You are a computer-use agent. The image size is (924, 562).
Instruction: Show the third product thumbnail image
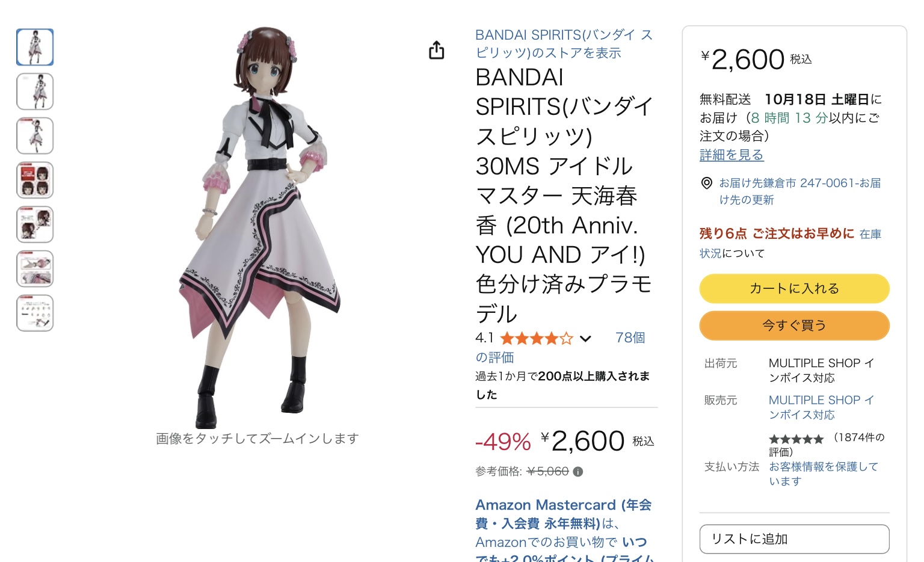tap(35, 136)
